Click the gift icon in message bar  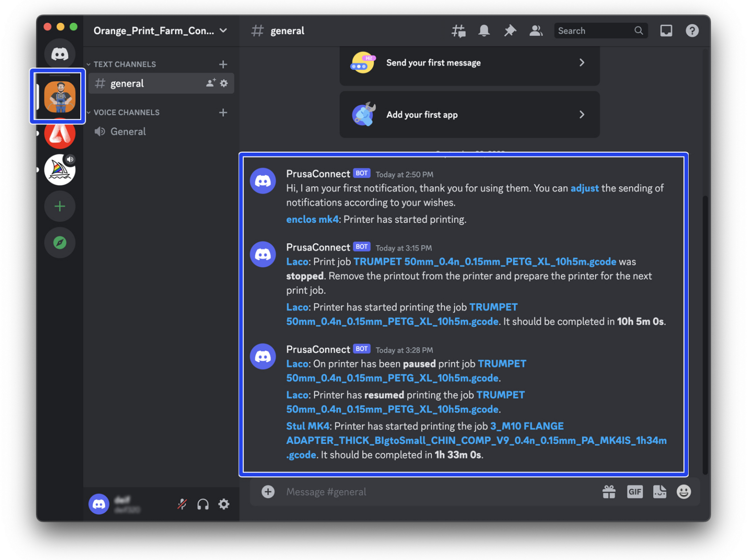[x=609, y=491]
